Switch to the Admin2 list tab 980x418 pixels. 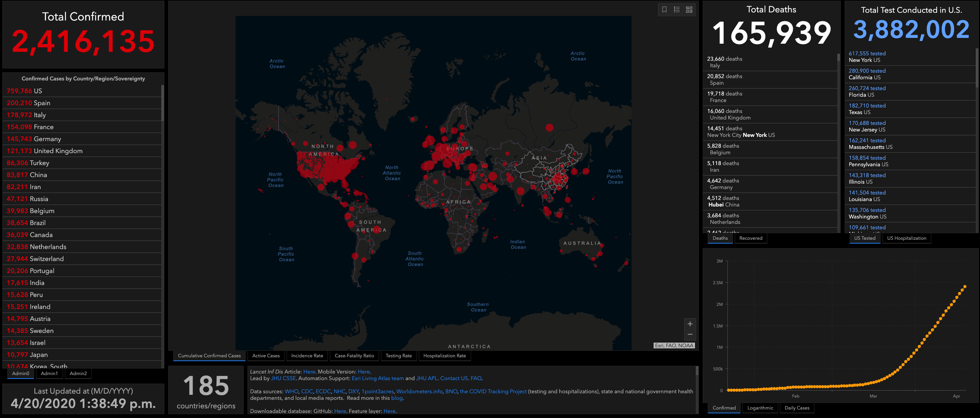pos(79,374)
